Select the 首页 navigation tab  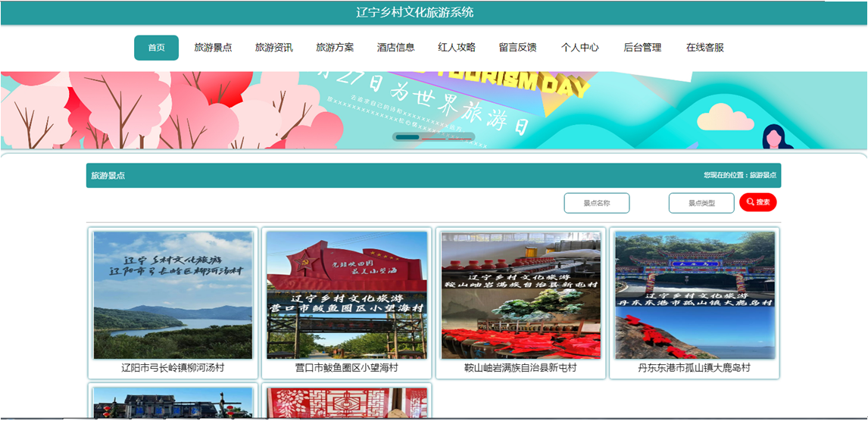tap(156, 48)
